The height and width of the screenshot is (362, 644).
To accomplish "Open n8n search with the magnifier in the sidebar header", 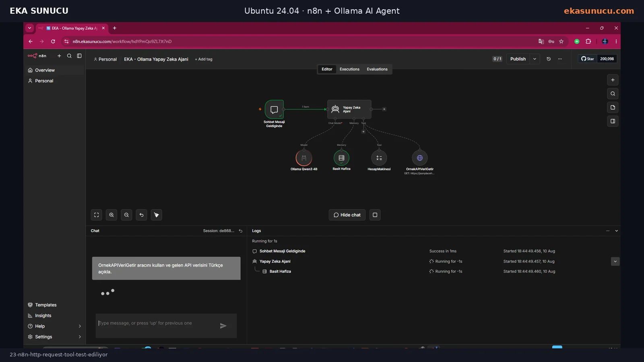I will click(x=69, y=56).
